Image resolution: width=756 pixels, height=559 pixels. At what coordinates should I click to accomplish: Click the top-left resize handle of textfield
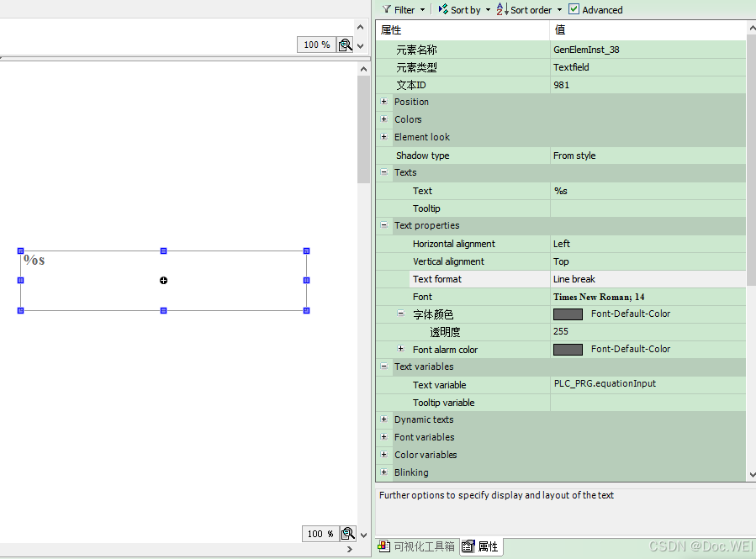pos(20,250)
